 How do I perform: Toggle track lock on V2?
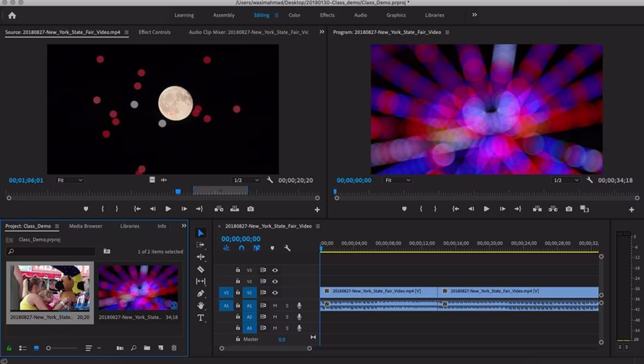coord(238,281)
